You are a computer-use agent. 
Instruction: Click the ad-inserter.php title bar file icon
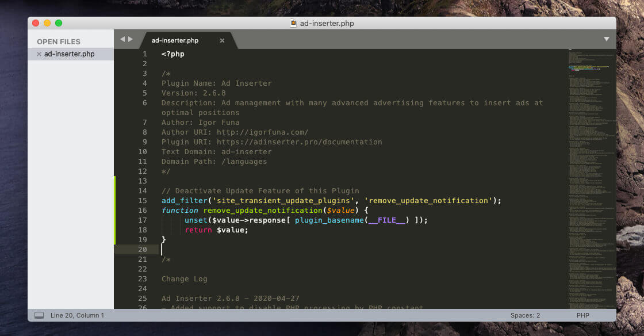[293, 23]
